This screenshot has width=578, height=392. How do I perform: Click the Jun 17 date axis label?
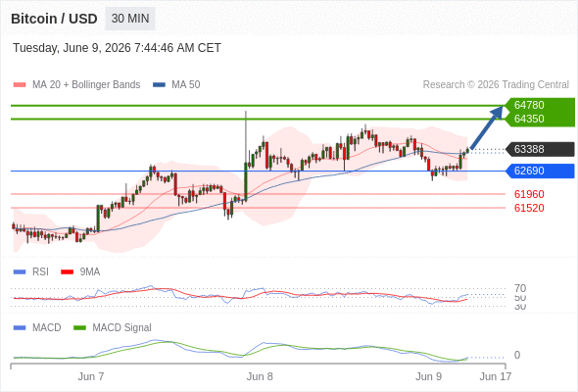495,376
